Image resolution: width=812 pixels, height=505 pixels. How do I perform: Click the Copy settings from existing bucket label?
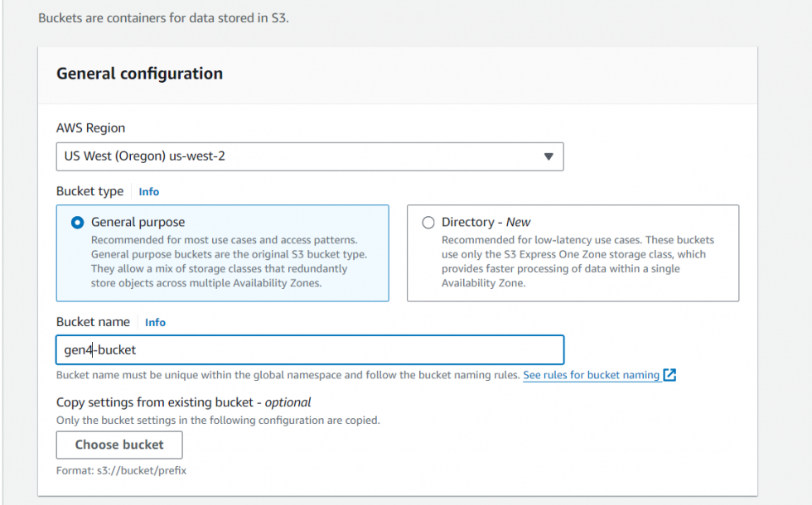[x=183, y=402]
